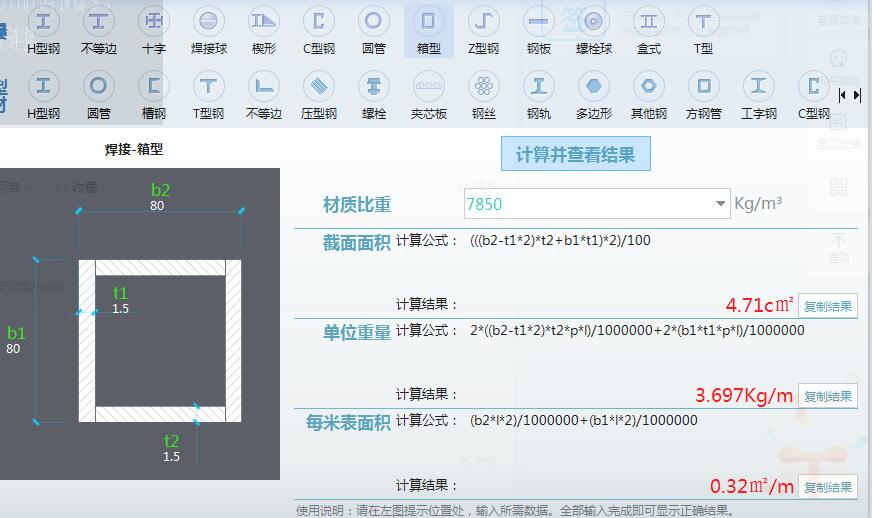Select the 其他钢 other steel icon
Viewport: 872px width, 518px height.
pyautogui.click(x=648, y=97)
